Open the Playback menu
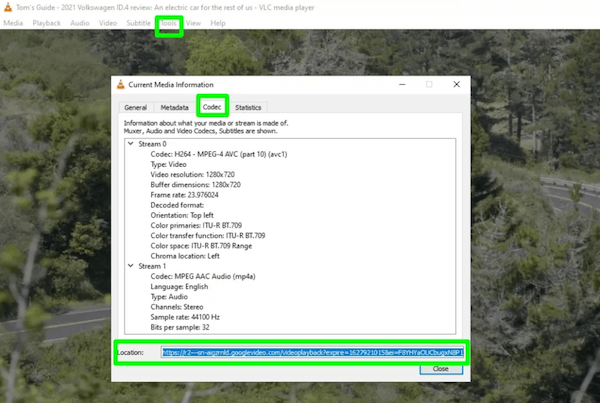 46,23
